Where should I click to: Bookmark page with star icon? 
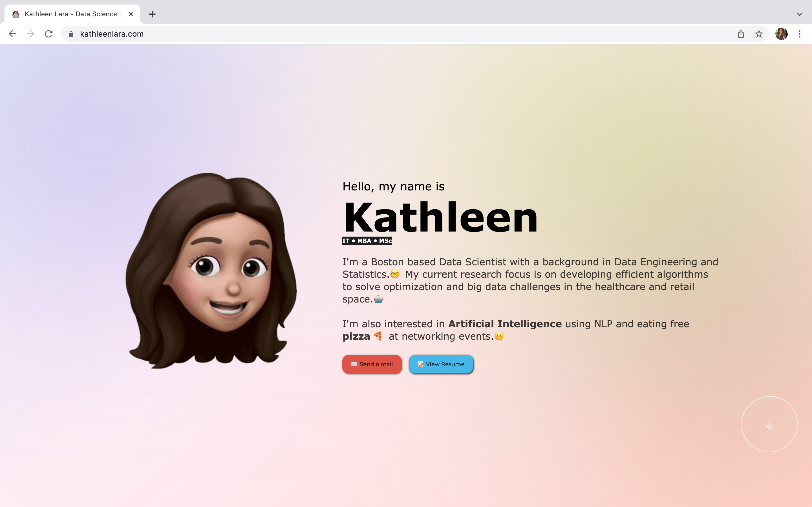[759, 34]
